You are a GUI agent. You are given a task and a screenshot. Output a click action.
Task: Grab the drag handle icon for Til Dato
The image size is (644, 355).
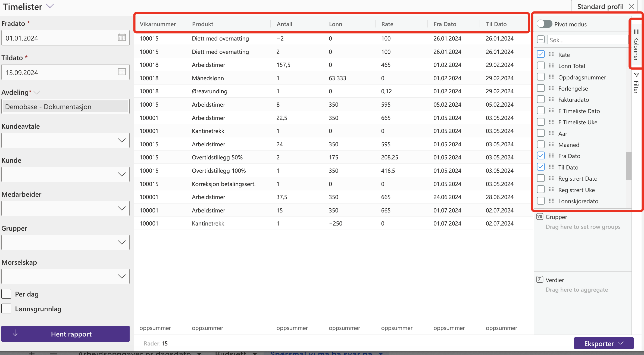tap(551, 167)
